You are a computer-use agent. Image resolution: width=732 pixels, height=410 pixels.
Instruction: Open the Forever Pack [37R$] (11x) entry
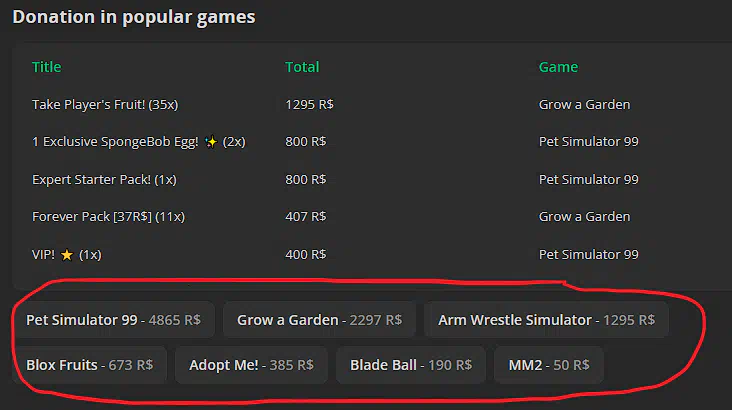108,216
